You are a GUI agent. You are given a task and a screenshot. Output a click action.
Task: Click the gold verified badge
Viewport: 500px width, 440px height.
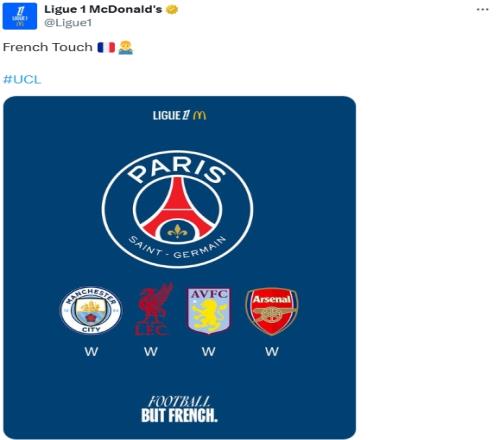(x=172, y=9)
